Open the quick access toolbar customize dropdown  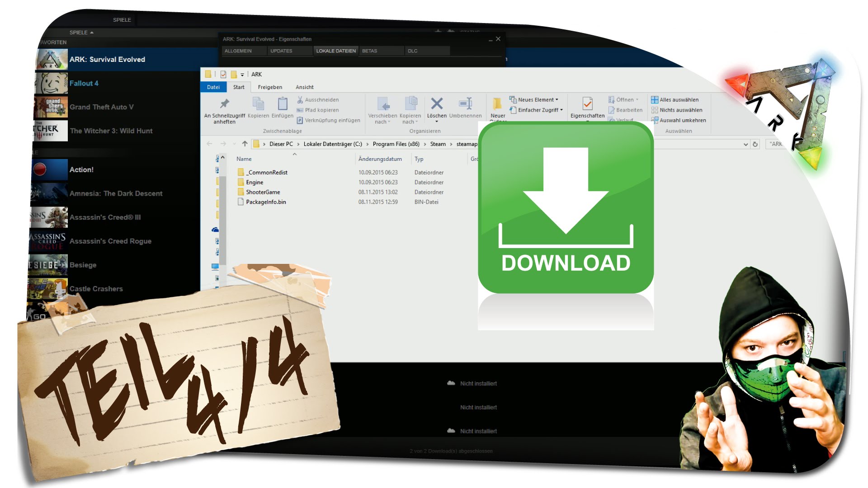242,75
